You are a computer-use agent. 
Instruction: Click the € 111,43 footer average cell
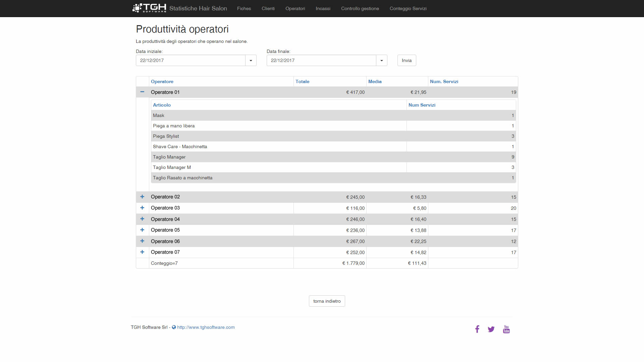397,263
